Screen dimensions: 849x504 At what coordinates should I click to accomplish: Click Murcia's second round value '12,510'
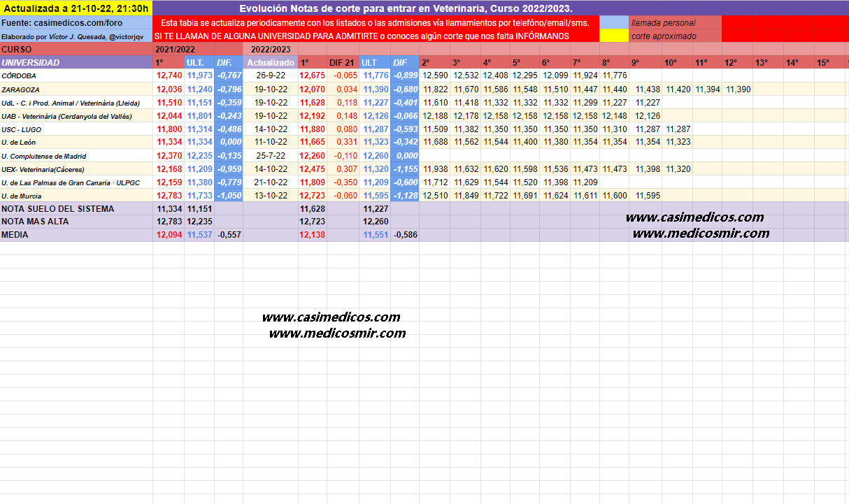click(x=436, y=196)
